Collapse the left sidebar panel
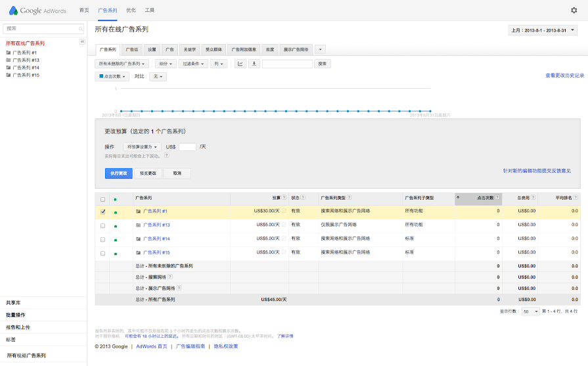Viewport: 588px width, 366px height. click(82, 41)
